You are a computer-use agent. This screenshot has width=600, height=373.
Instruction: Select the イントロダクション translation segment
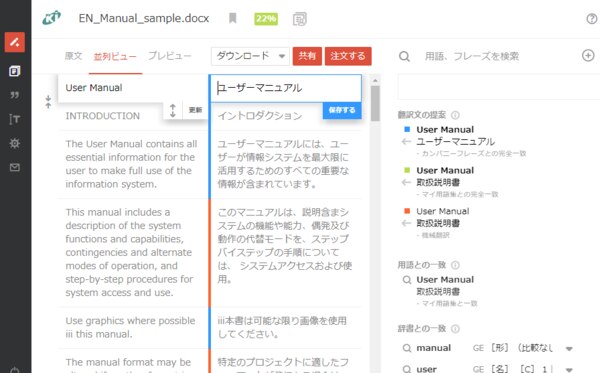tap(260, 116)
